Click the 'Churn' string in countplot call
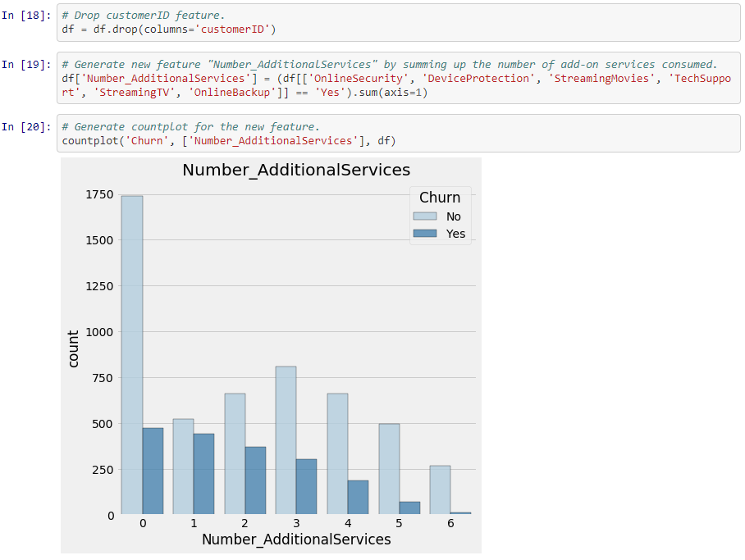Screen dimensions: 745x560 [147, 141]
